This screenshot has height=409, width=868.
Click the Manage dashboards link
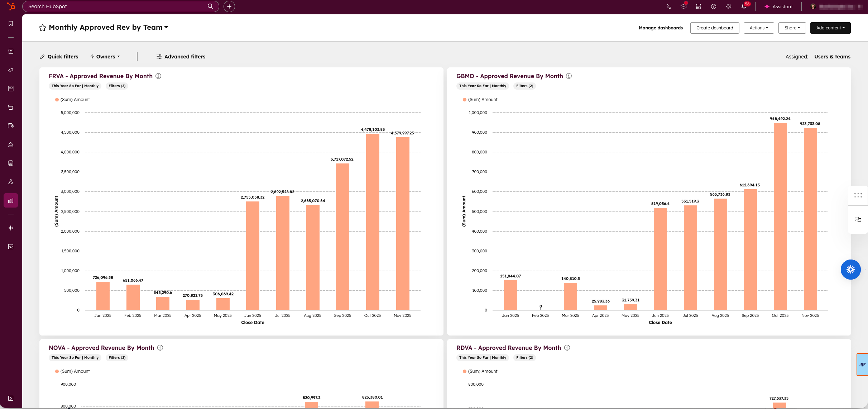point(661,28)
